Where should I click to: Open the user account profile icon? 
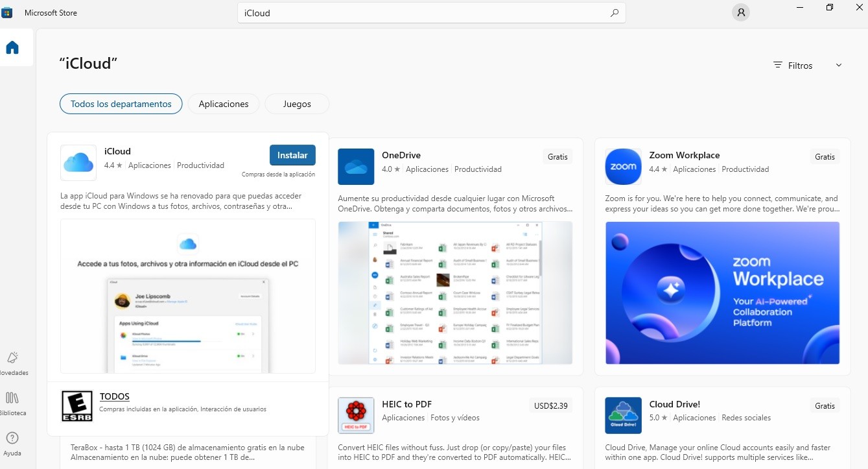(740, 12)
